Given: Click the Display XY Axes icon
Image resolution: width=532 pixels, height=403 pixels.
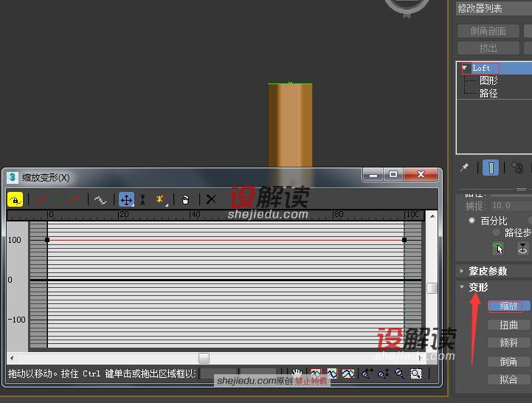Looking at the screenshot, I should (74, 199).
